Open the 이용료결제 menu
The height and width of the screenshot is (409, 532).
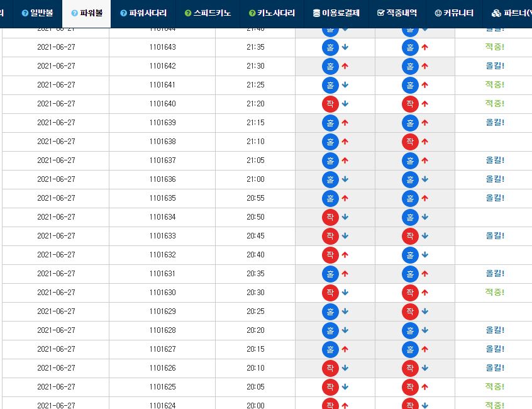coord(336,13)
